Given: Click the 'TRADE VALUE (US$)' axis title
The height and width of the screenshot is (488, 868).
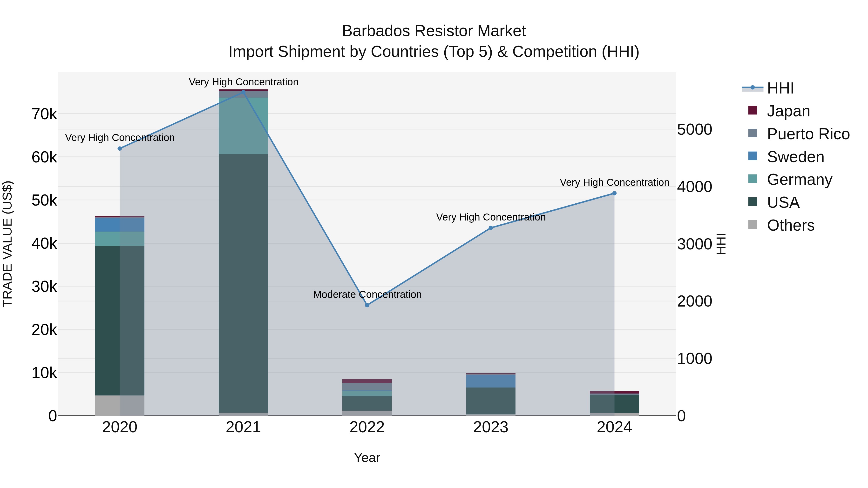Looking at the screenshot, I should 7,244.
